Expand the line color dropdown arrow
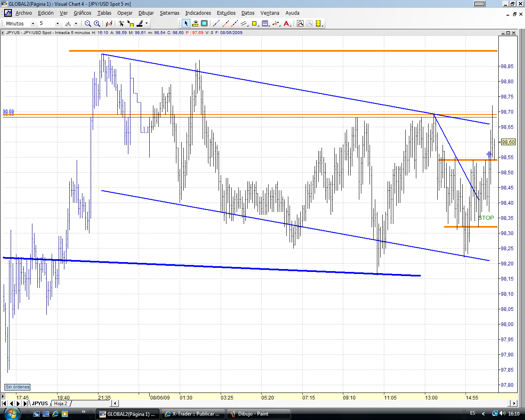 tap(146, 24)
